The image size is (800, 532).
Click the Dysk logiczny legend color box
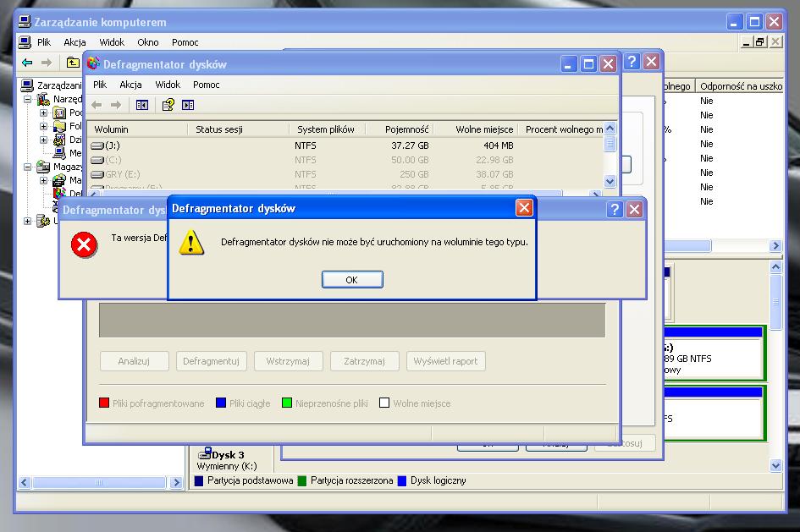[402, 480]
